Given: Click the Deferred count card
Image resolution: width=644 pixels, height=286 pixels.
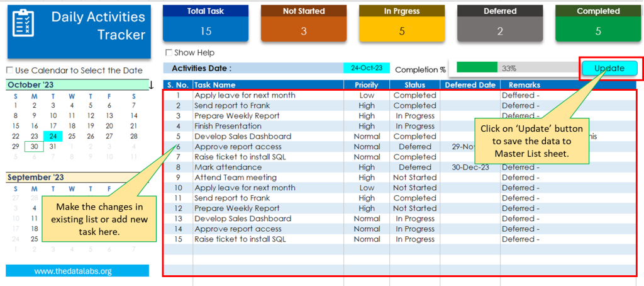Looking at the screenshot, I should tap(500, 23).
